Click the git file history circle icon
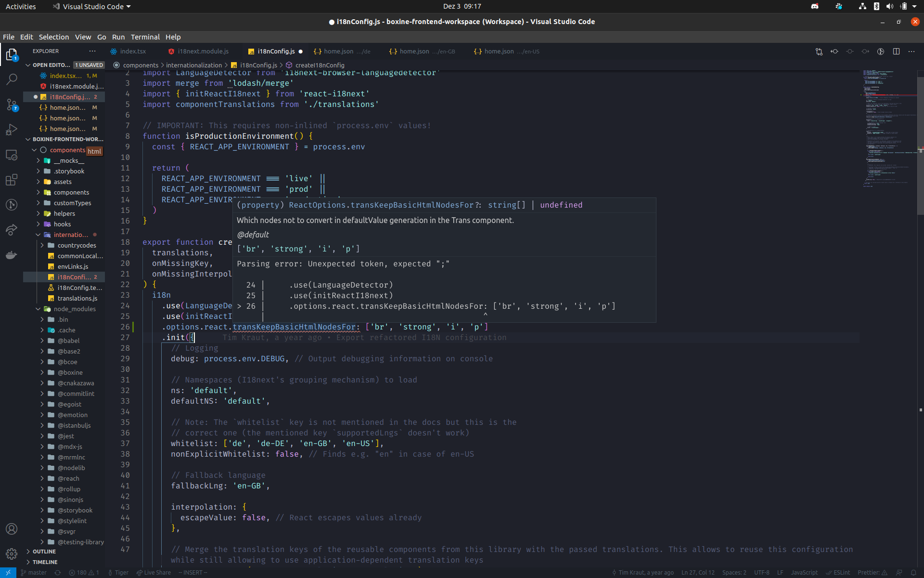The width and height of the screenshot is (924, 578). 881,52
